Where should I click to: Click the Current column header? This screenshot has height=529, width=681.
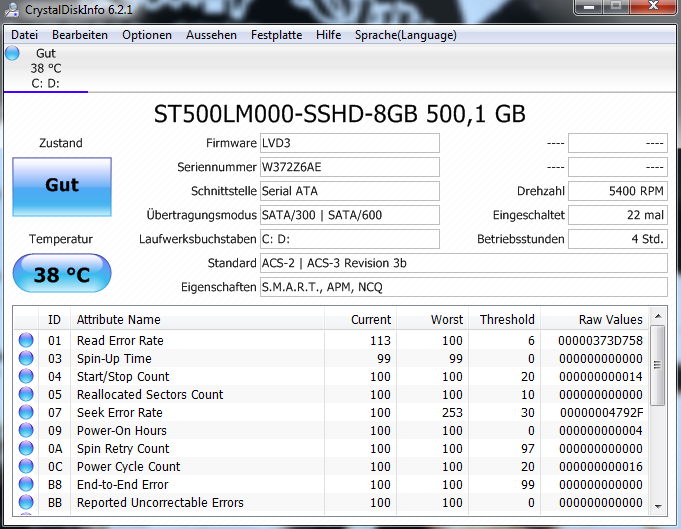coord(360,320)
